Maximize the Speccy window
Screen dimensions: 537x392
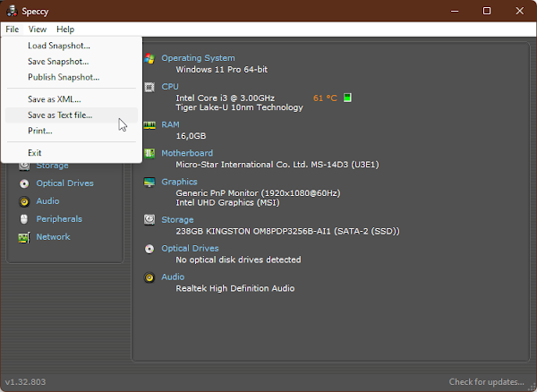point(487,11)
